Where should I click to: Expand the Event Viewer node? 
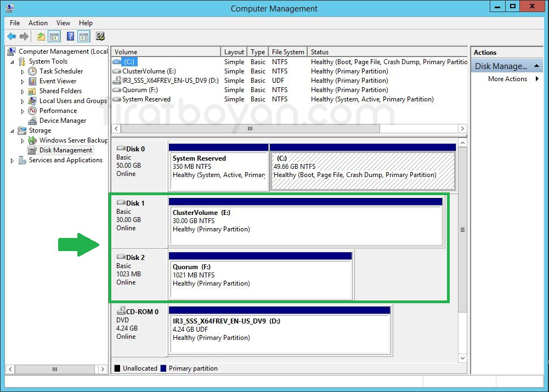pos(22,82)
